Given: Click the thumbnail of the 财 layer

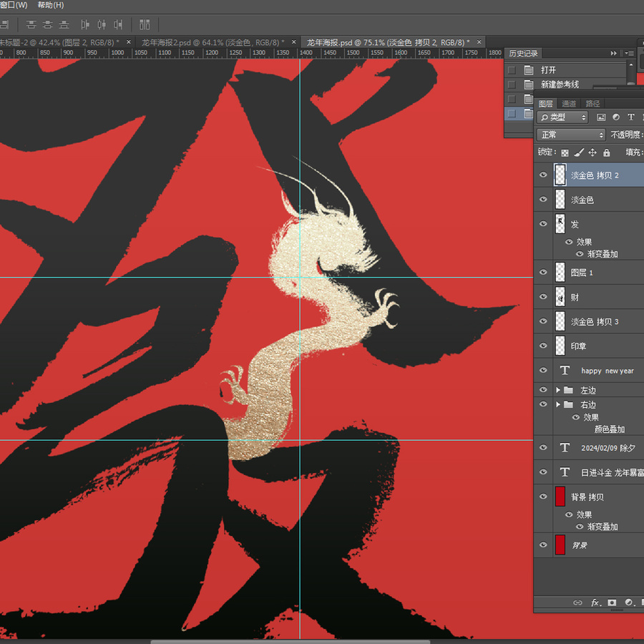Looking at the screenshot, I should (x=560, y=296).
